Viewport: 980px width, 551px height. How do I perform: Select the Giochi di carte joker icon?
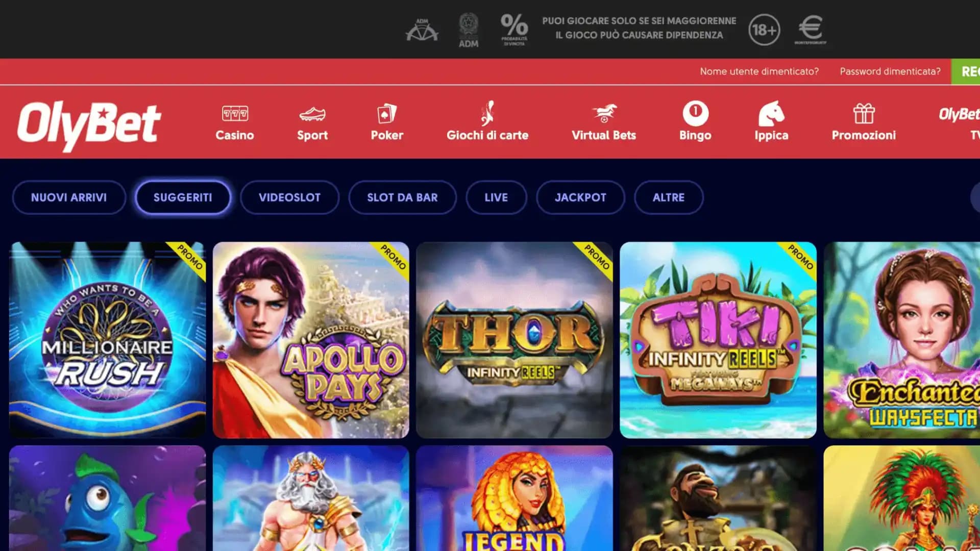pyautogui.click(x=487, y=113)
